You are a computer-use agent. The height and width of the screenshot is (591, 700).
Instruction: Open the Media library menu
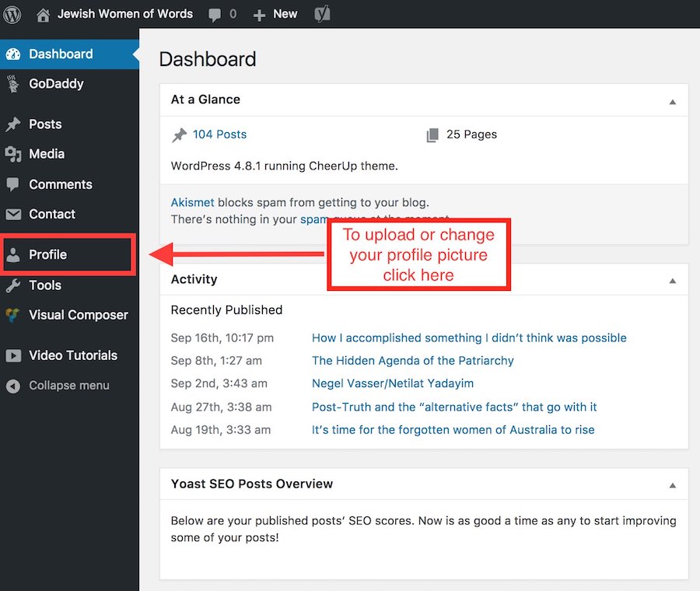(69, 155)
